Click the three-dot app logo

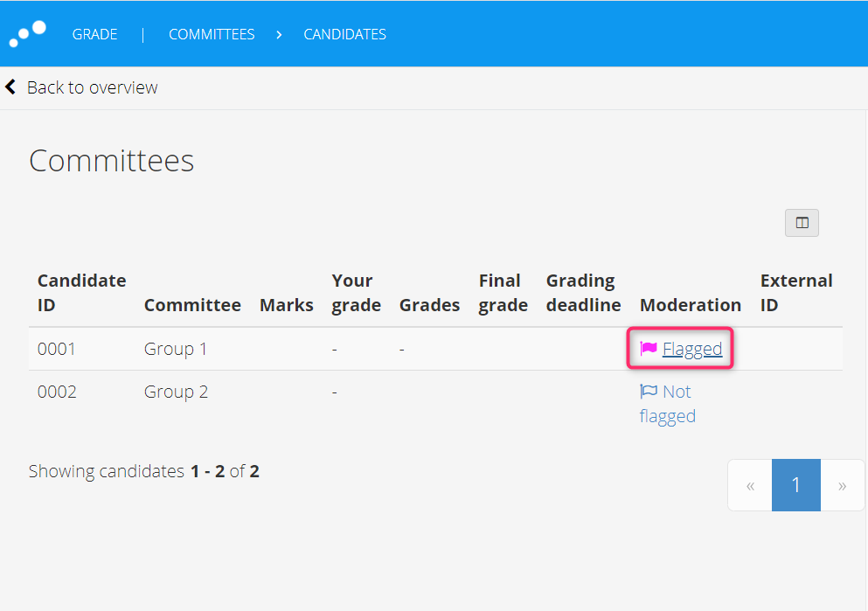27,34
